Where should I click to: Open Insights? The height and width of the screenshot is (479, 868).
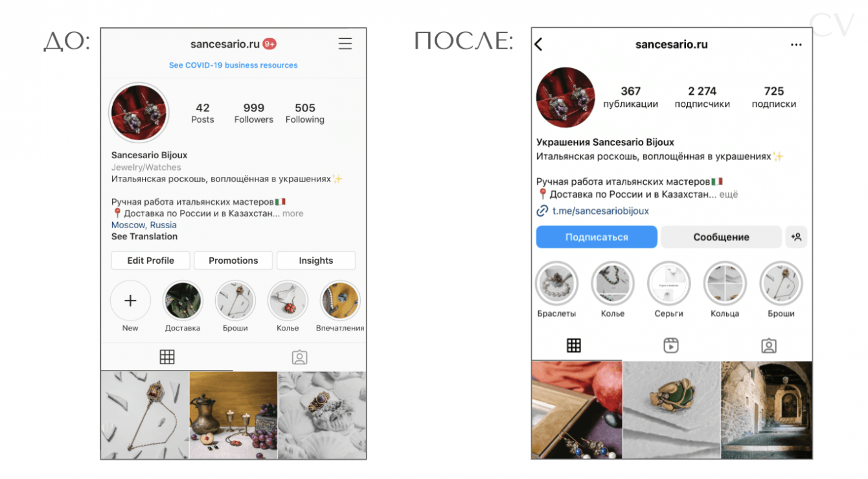tap(316, 261)
